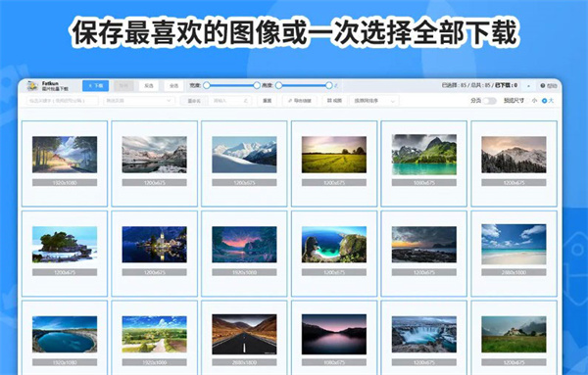This screenshot has height=375, width=588.
Task: Select the tree-covered rocky island thumbnail
Action: (65, 244)
